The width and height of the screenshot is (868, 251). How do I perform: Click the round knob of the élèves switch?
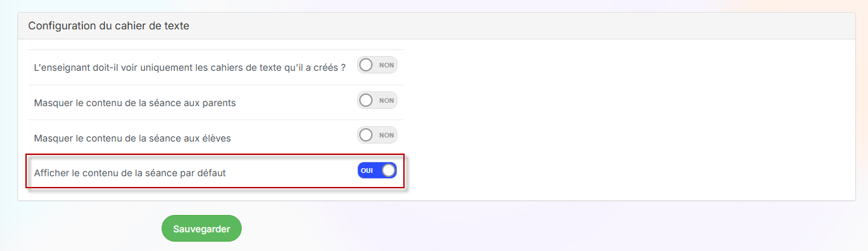[x=366, y=135]
